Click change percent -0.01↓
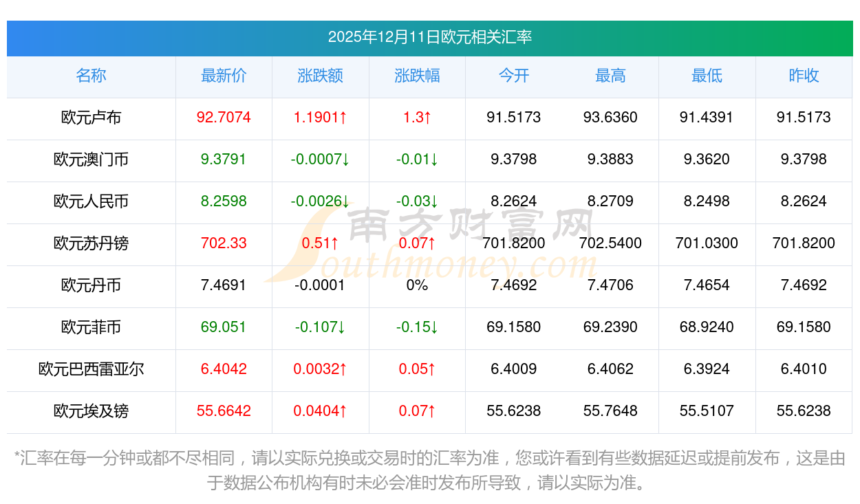This screenshot has height=504, width=860. [x=417, y=160]
